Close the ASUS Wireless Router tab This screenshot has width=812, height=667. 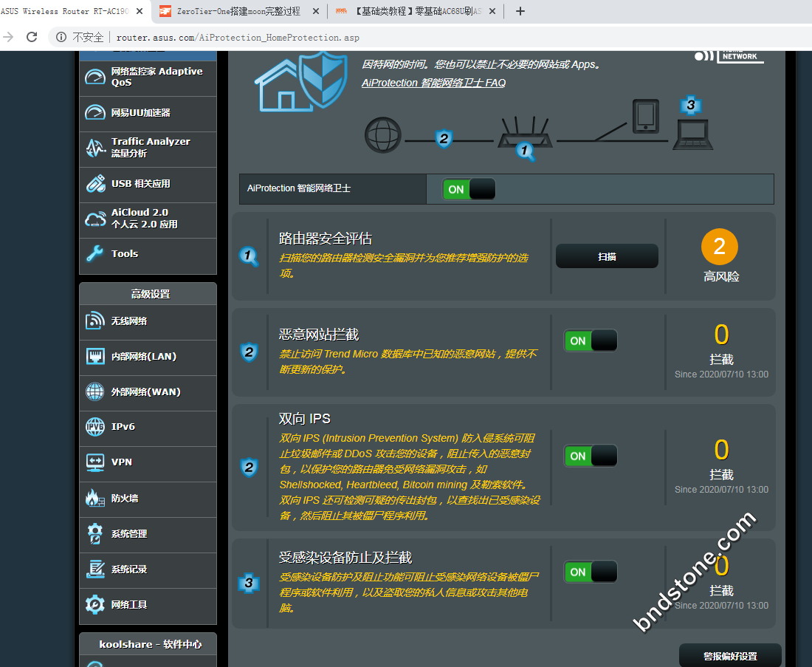point(140,11)
